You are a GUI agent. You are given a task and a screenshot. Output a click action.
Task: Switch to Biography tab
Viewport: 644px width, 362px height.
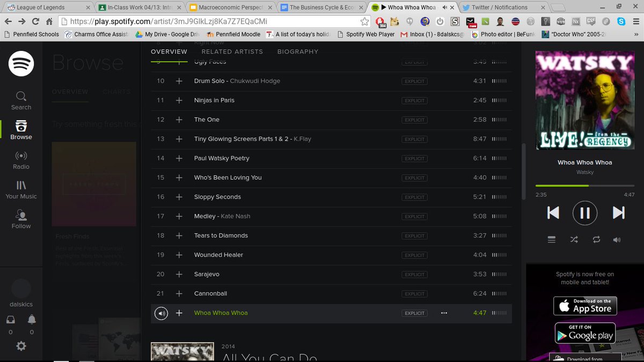tap(298, 51)
